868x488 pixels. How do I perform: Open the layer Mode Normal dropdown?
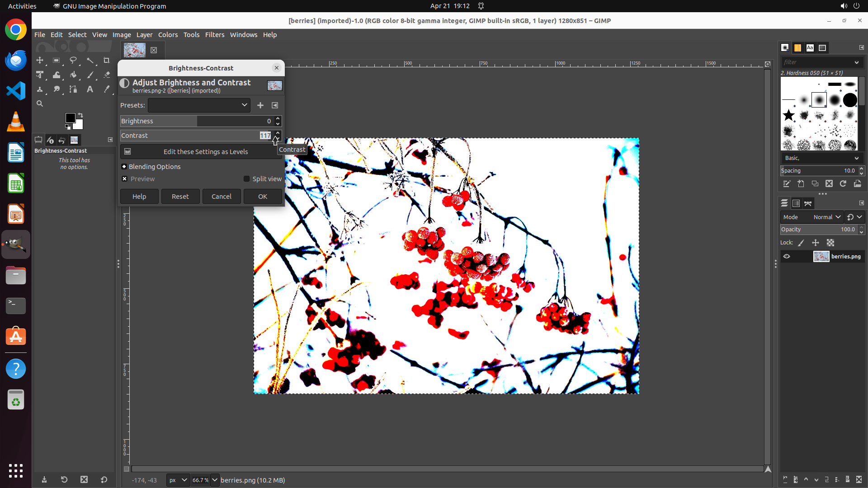(x=827, y=217)
